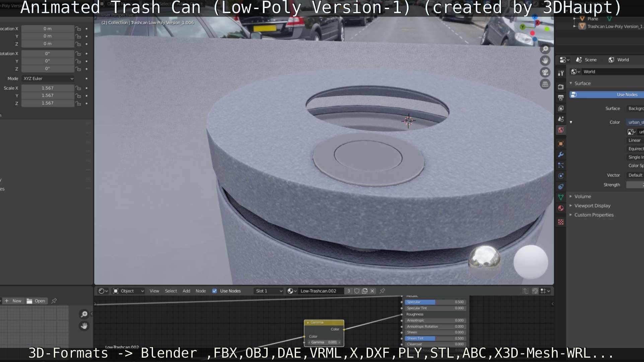The image size is (644, 362).
Task: Open the Output properties tab
Action: [x=561, y=98]
